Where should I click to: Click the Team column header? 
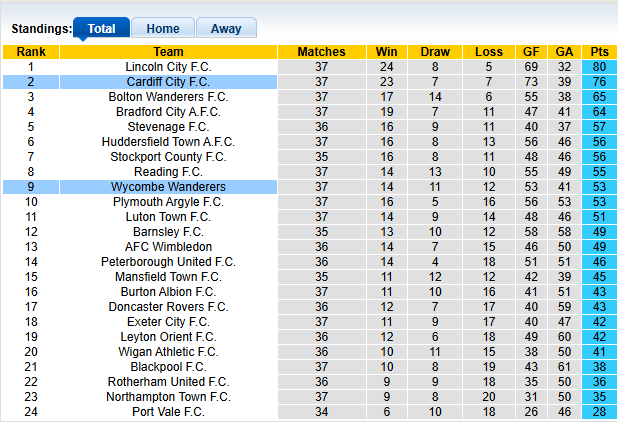(168, 52)
